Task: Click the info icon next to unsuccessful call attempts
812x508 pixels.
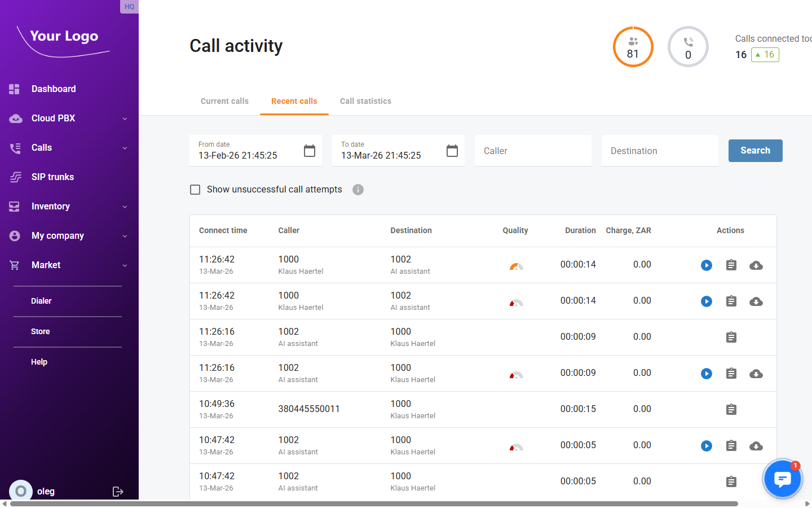Action: coord(358,190)
